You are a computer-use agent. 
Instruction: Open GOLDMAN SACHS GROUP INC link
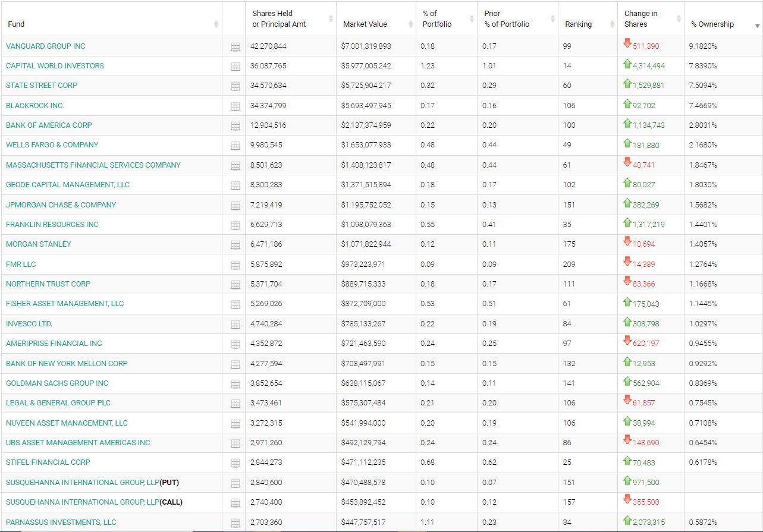click(x=57, y=383)
